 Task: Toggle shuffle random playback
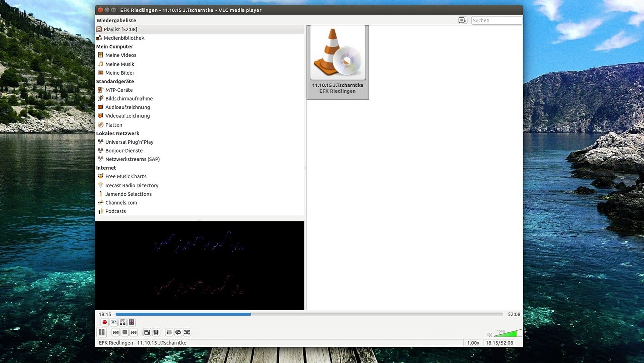point(187,332)
